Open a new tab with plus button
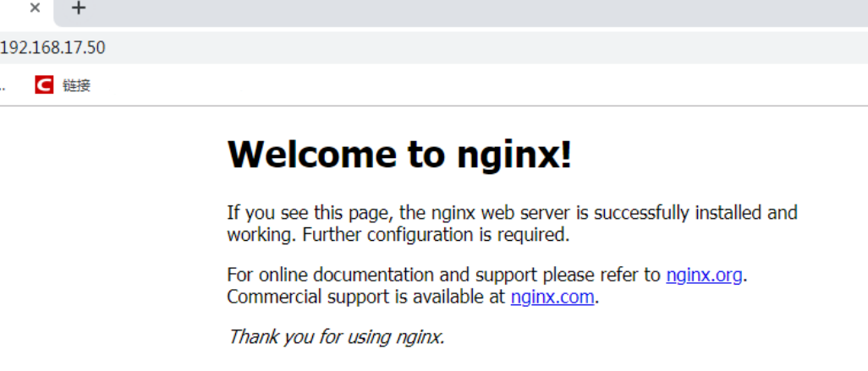The width and height of the screenshot is (868, 371). tap(80, 8)
